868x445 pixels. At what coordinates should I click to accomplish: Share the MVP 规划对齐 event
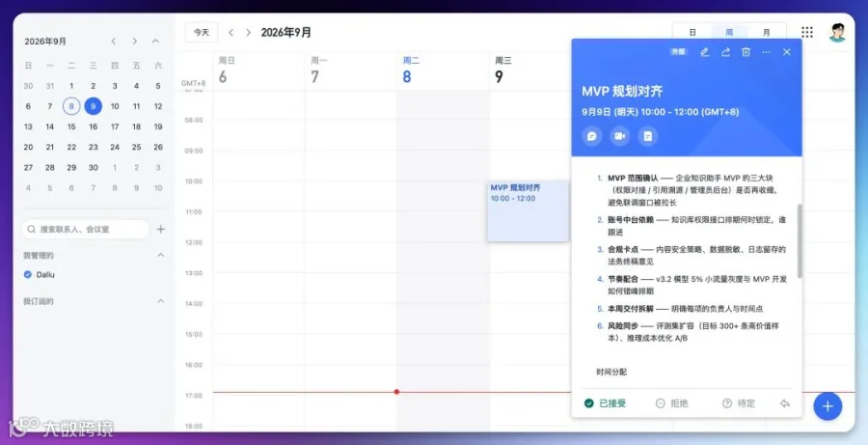click(725, 52)
